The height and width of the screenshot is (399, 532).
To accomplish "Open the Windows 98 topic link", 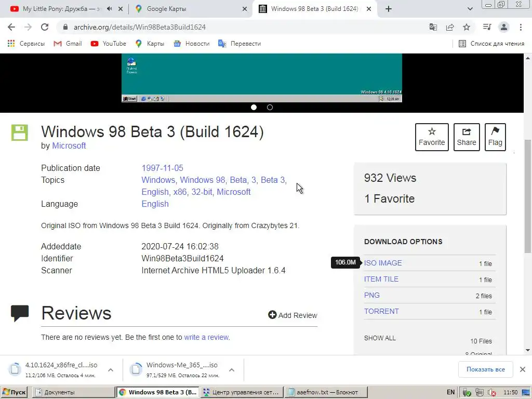I will tap(202, 180).
